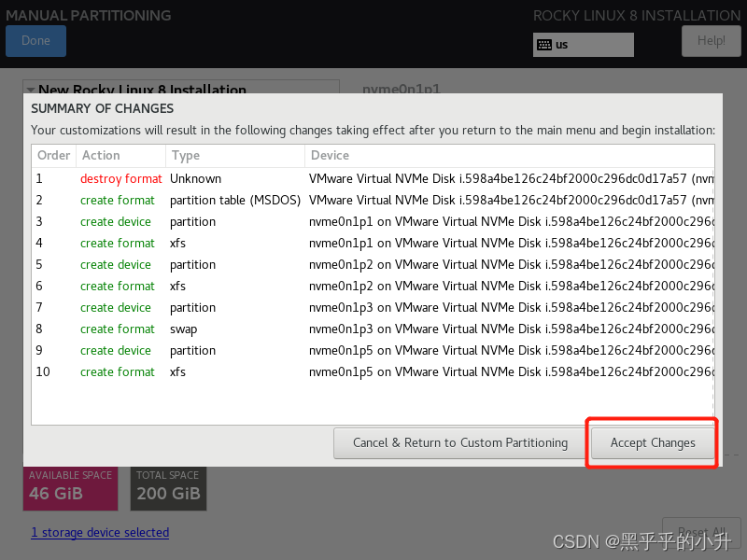The height and width of the screenshot is (560, 747).
Task: Click the Accept Changes button
Action: 653,442
